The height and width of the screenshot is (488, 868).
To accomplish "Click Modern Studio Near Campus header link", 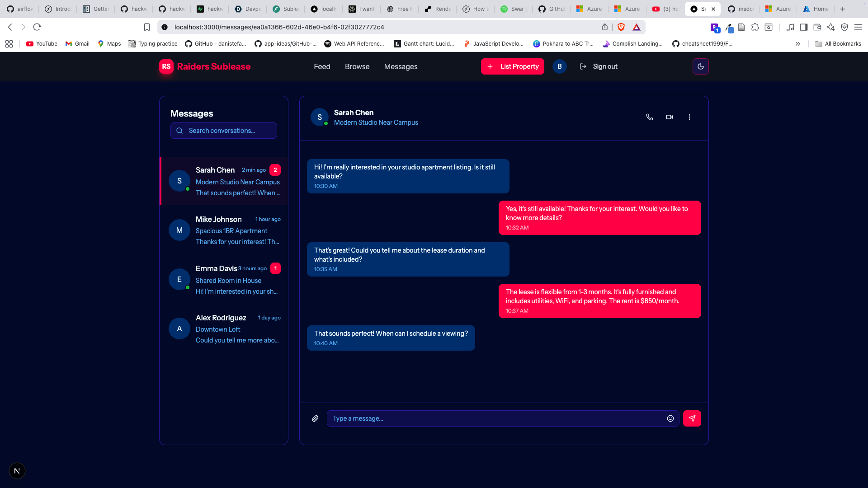I will point(376,122).
